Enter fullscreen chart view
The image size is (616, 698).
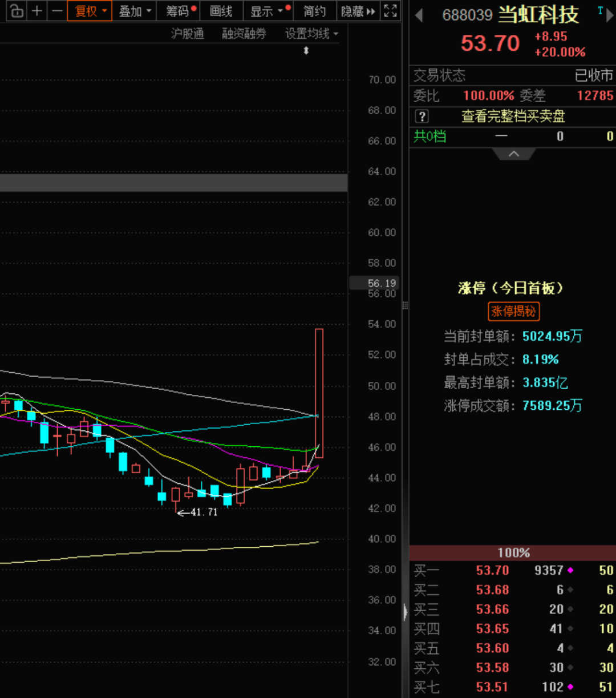point(390,11)
